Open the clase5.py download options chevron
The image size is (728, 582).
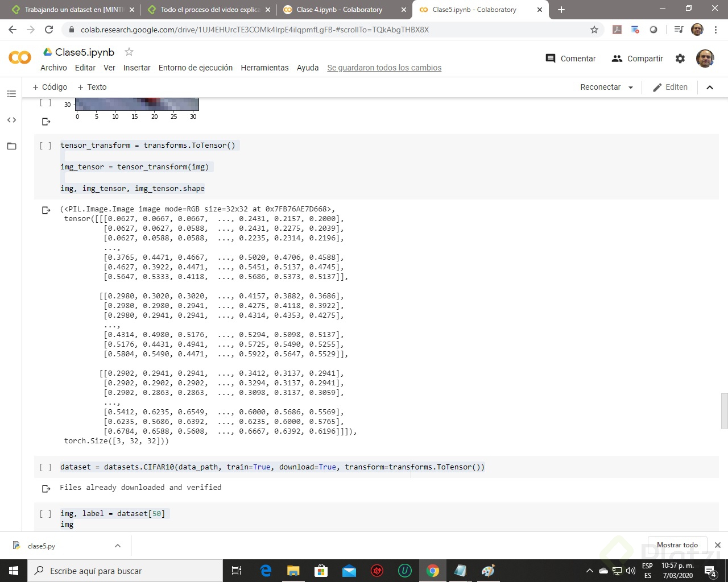118,546
